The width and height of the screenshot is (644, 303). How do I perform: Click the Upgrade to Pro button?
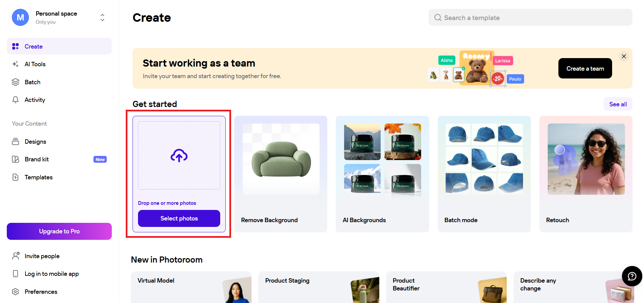[59, 231]
